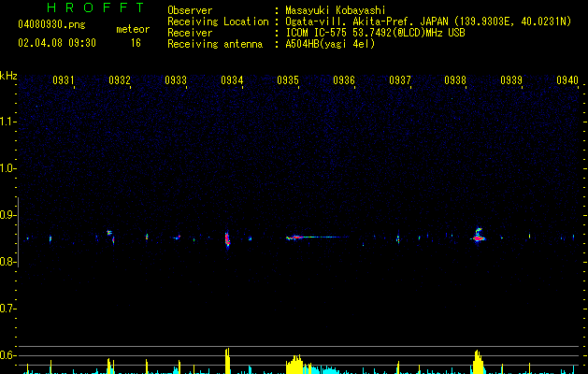
Task: Click the observer name Masayuki Kobayashi
Action: point(336,10)
